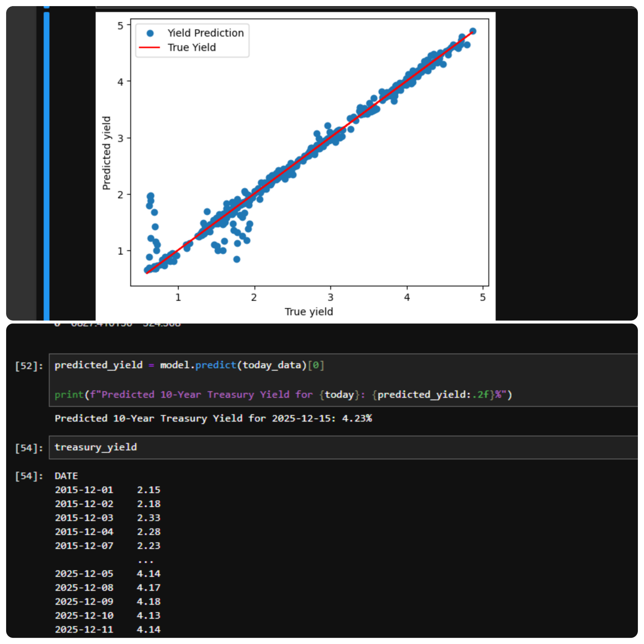Click the print keyword in cell 52

click(x=69, y=395)
